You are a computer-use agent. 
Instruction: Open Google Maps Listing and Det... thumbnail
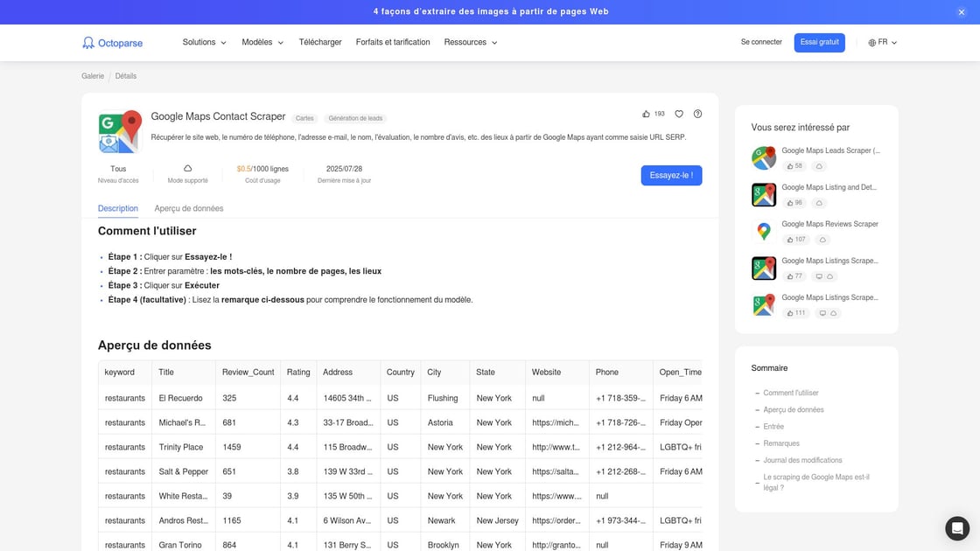(x=764, y=195)
